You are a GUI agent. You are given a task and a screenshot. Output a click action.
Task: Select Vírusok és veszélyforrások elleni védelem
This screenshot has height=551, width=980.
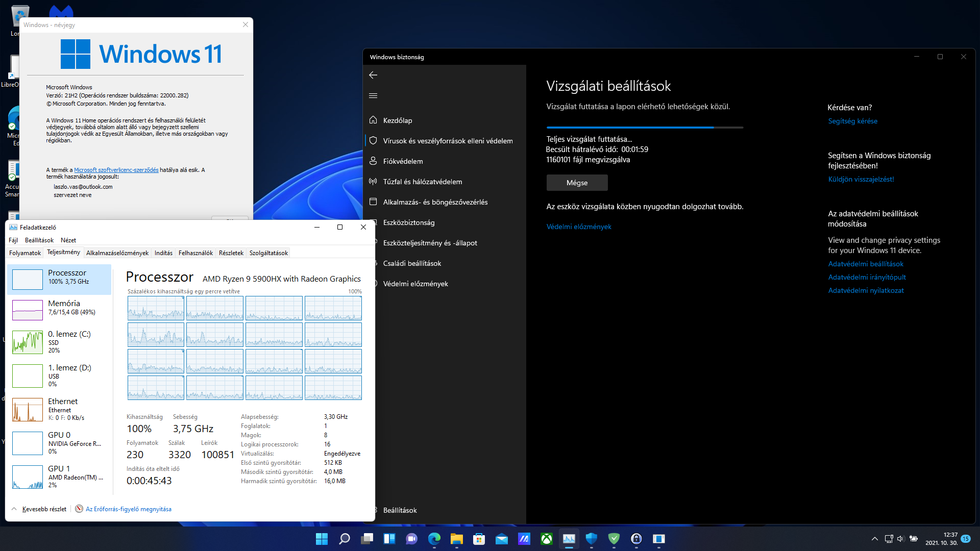pyautogui.click(x=444, y=141)
